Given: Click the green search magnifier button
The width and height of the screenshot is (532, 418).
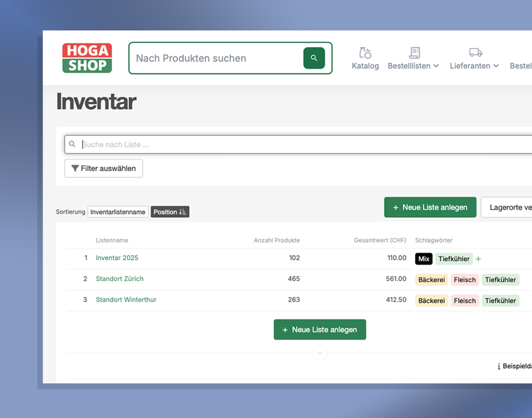Looking at the screenshot, I should pos(314,58).
